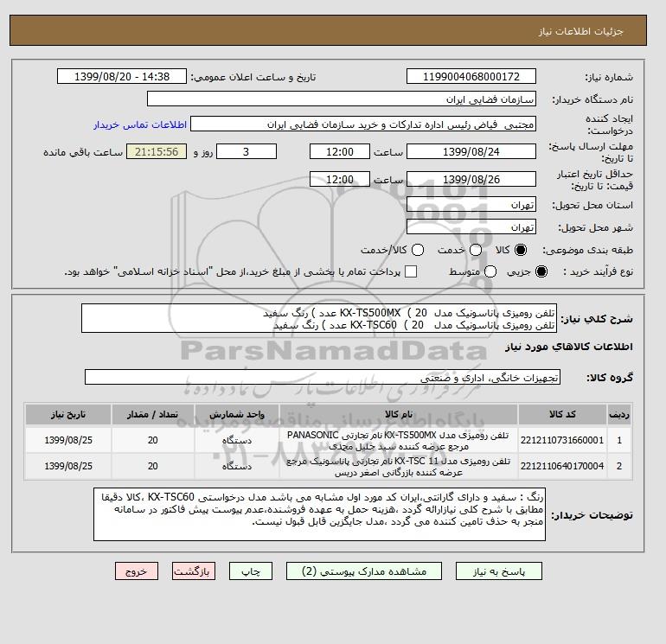
Task: Click the چاپ print button
Action: tap(251, 571)
